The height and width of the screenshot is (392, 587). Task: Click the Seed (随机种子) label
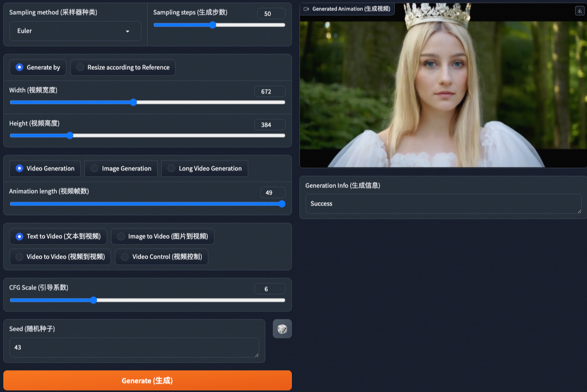(32, 328)
